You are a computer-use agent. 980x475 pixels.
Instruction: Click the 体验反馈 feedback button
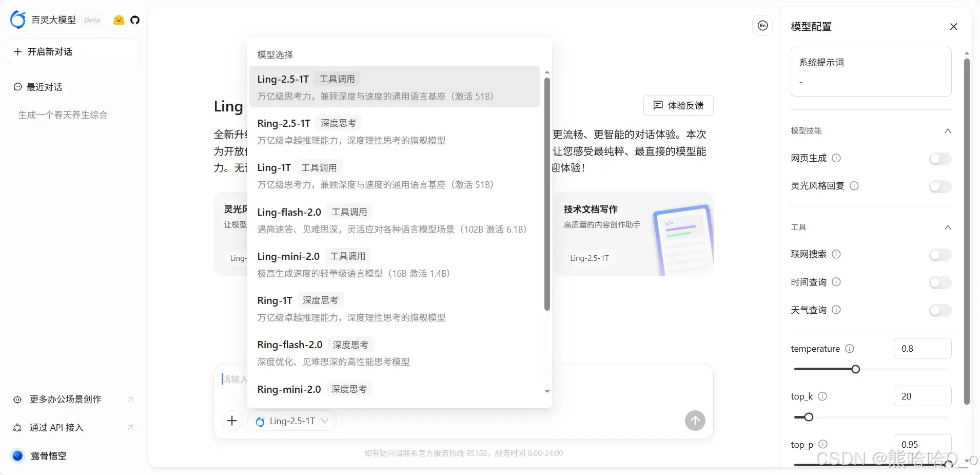coord(678,105)
